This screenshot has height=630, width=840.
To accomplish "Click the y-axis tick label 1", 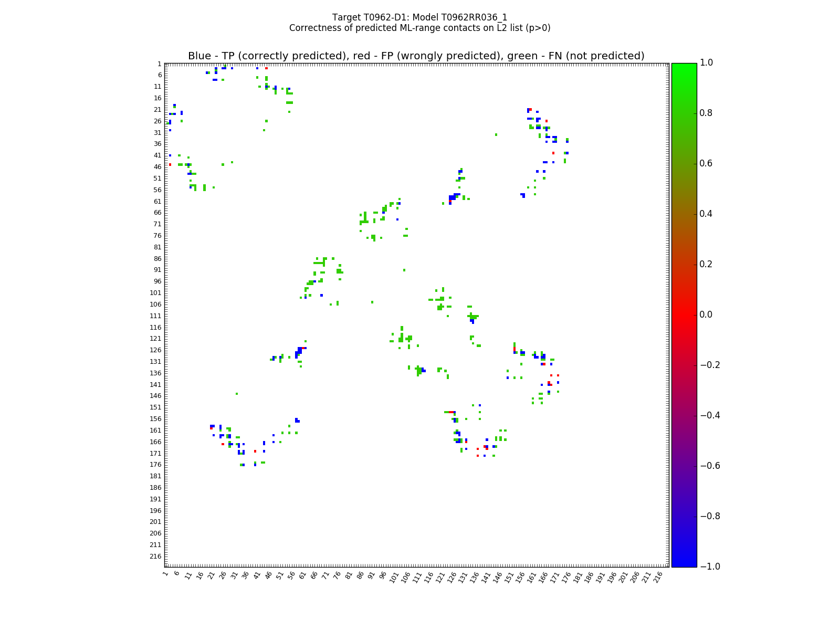I will (x=159, y=64).
